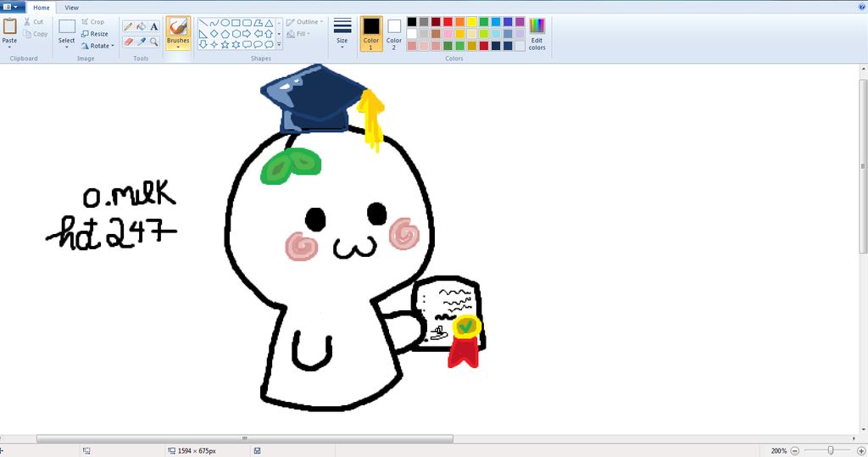The width and height of the screenshot is (868, 457).
Task: Click the Crop button
Action: point(93,22)
